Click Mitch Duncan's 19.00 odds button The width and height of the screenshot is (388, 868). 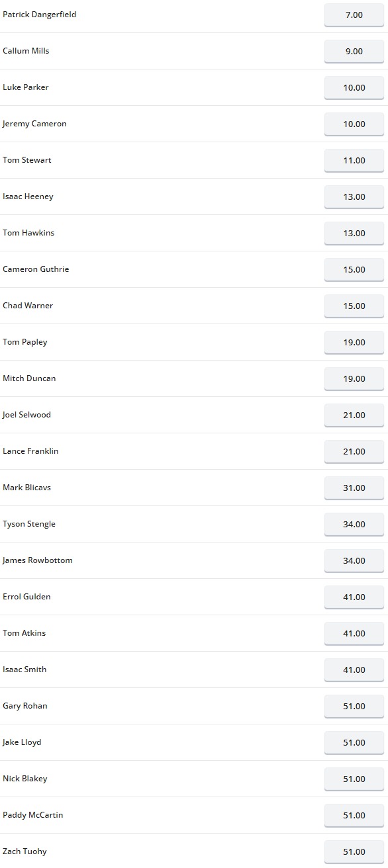(x=354, y=378)
